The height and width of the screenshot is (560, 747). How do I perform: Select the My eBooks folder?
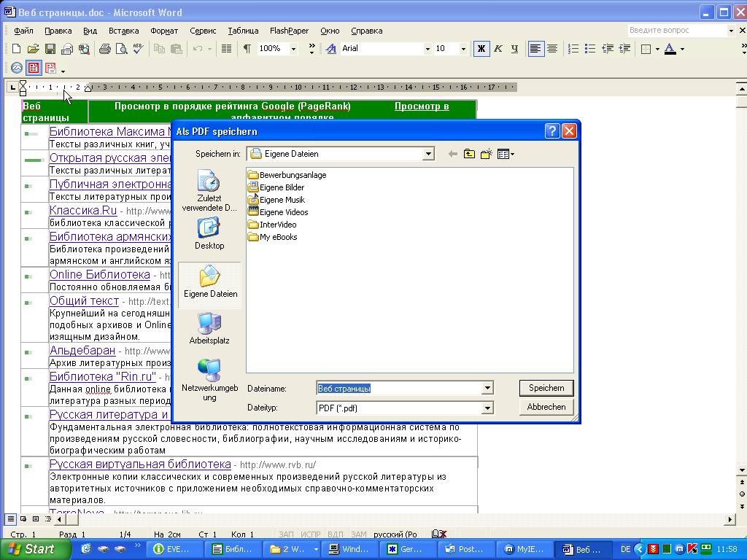pyautogui.click(x=273, y=237)
